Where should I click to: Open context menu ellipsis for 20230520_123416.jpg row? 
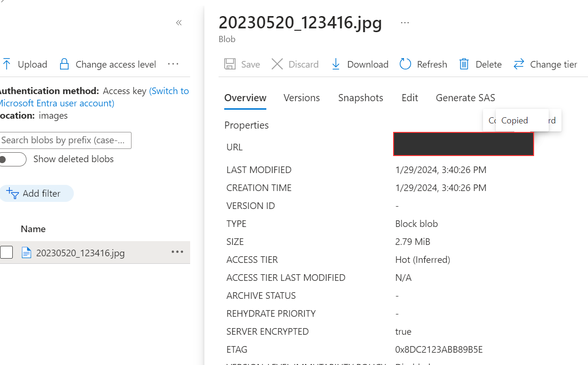pyautogui.click(x=177, y=252)
